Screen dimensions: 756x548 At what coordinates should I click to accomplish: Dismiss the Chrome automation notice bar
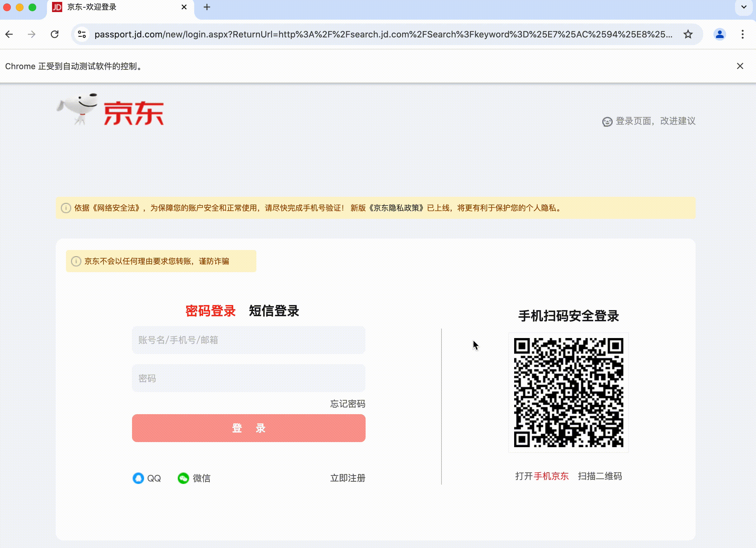tap(740, 66)
